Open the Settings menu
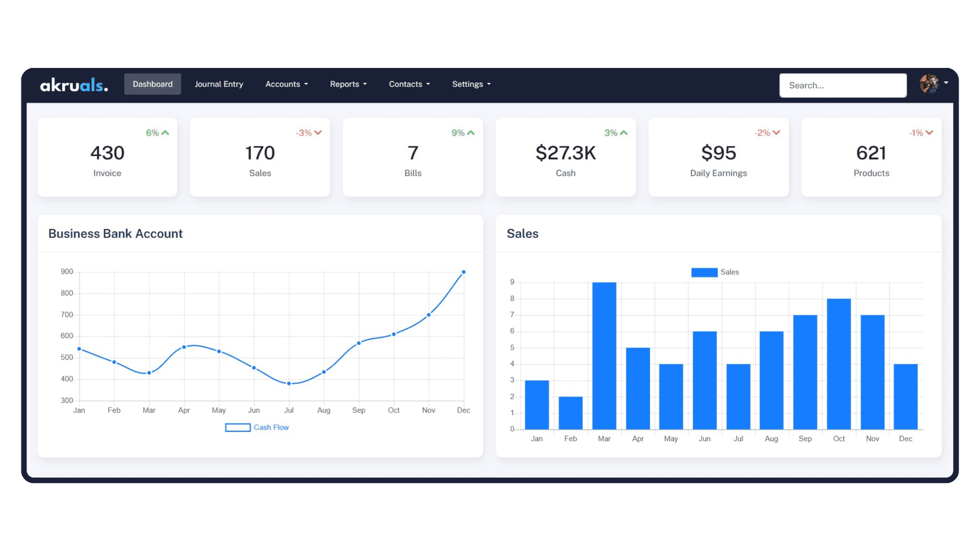 471,84
